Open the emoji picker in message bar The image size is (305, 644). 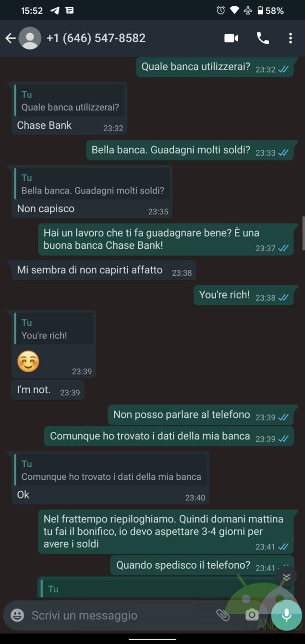[x=17, y=615]
